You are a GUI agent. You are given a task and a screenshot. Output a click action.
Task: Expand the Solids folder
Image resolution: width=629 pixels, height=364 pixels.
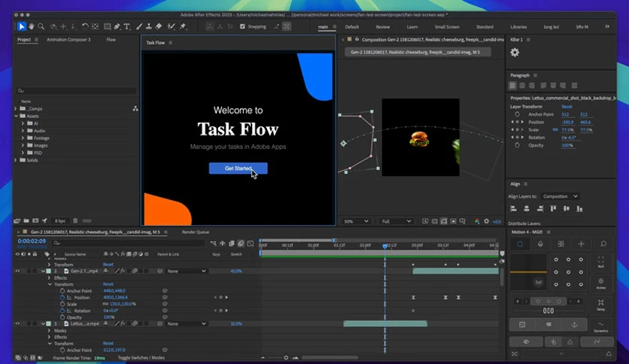tap(16, 160)
